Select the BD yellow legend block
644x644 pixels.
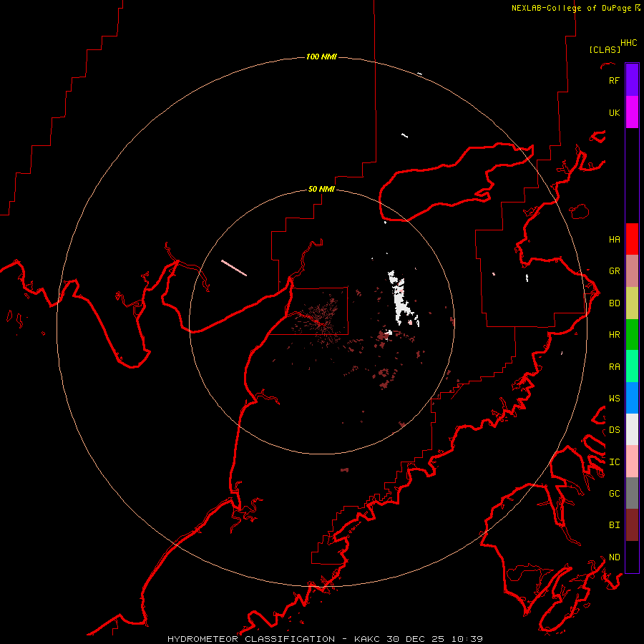pos(632,303)
